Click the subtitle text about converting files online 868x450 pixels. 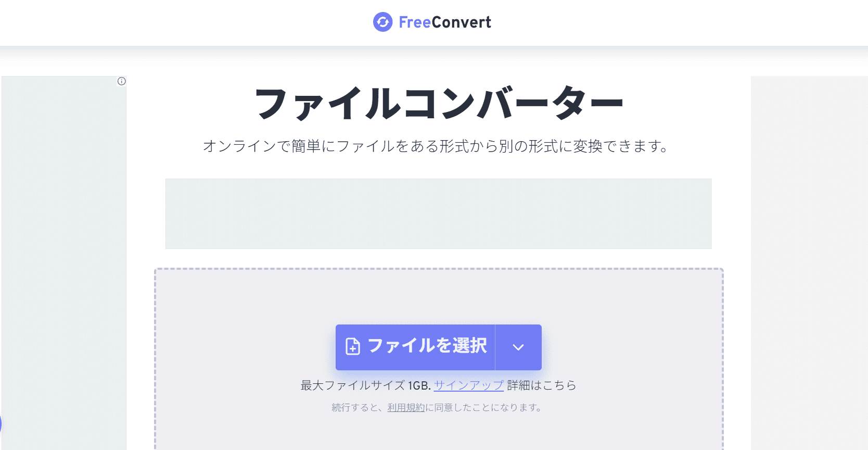click(436, 146)
